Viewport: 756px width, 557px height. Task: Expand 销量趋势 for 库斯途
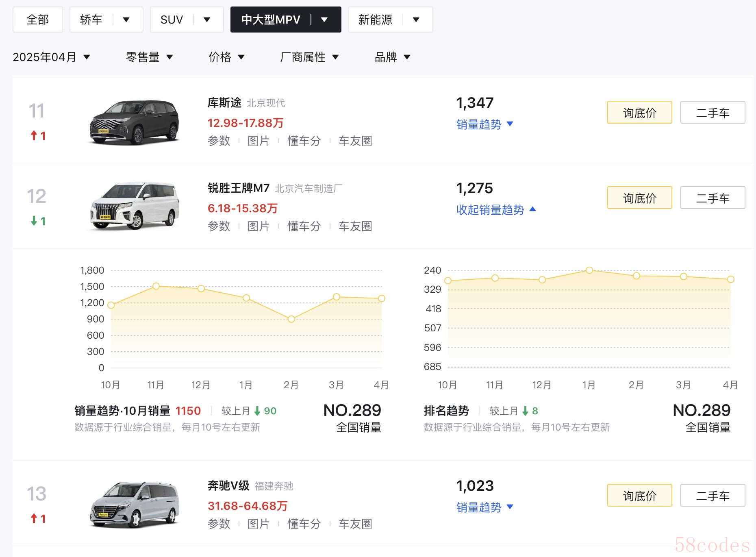[x=485, y=124]
